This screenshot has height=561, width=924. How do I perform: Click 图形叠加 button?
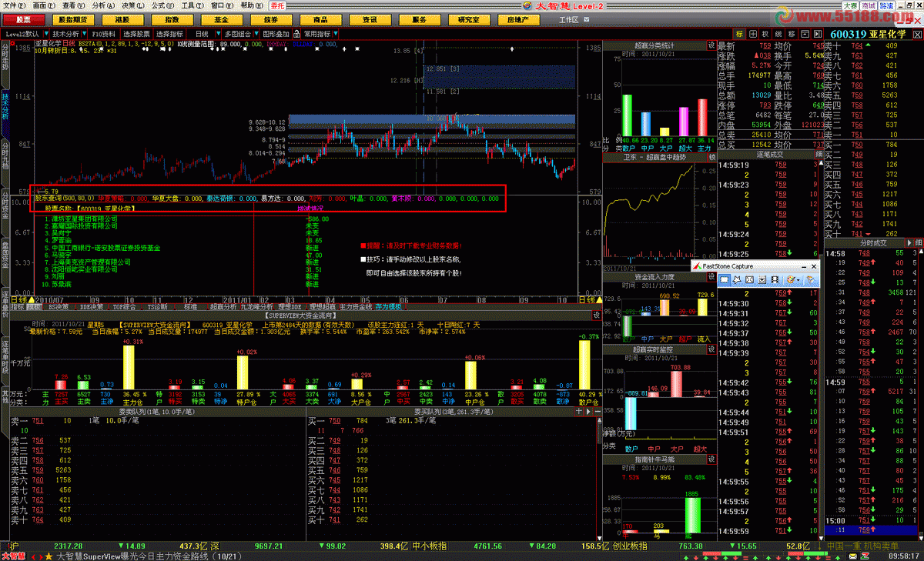click(276, 34)
